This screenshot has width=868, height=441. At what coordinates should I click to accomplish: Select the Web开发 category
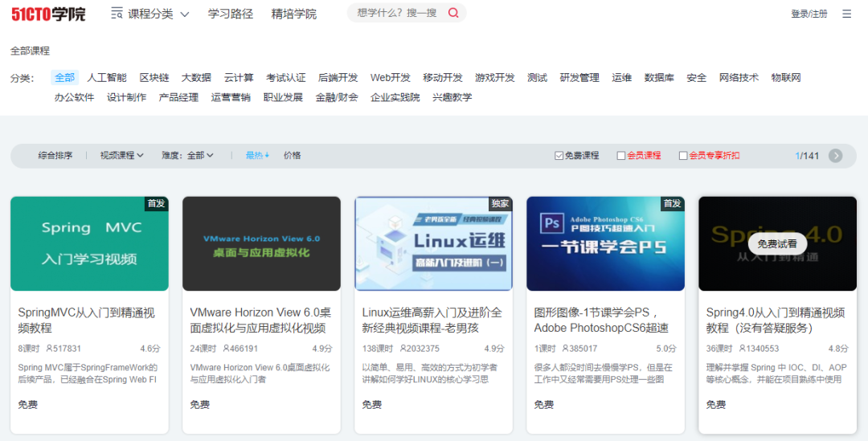(391, 77)
